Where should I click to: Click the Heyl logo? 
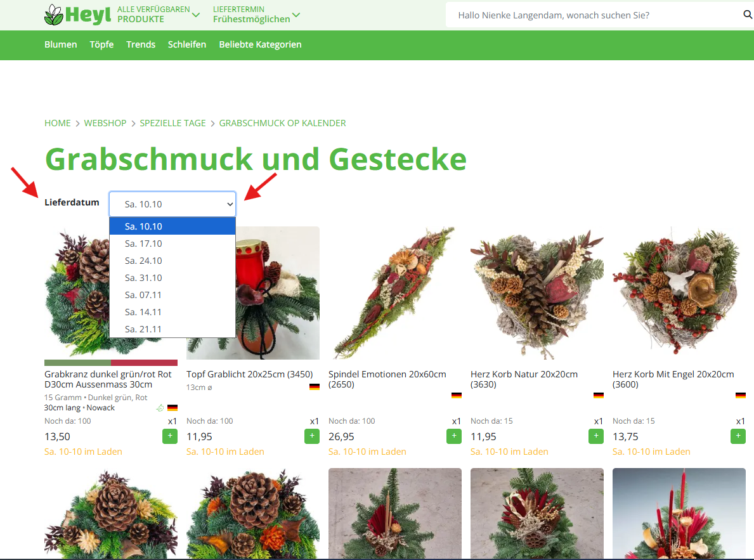77,15
